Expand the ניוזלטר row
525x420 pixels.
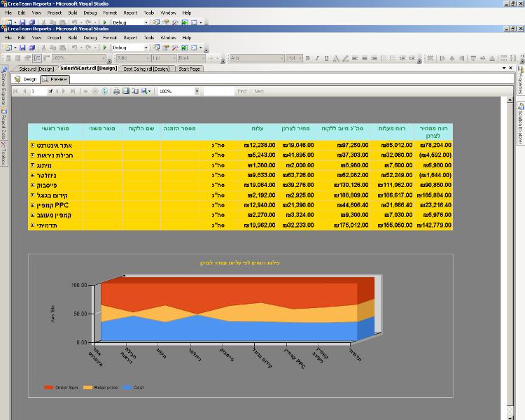[x=32, y=175]
